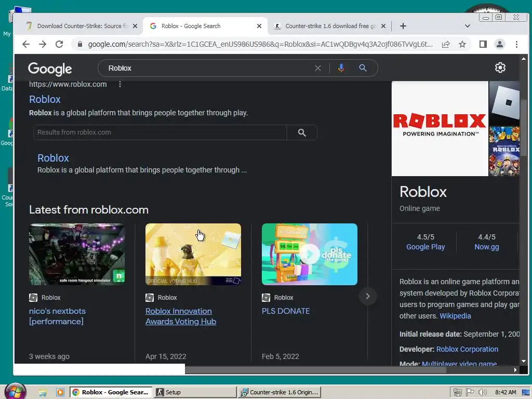Share this page via share icon

click(x=445, y=44)
